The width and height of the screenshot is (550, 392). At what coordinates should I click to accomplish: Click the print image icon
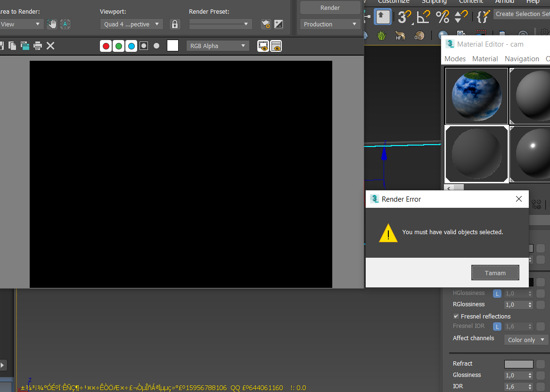38,46
